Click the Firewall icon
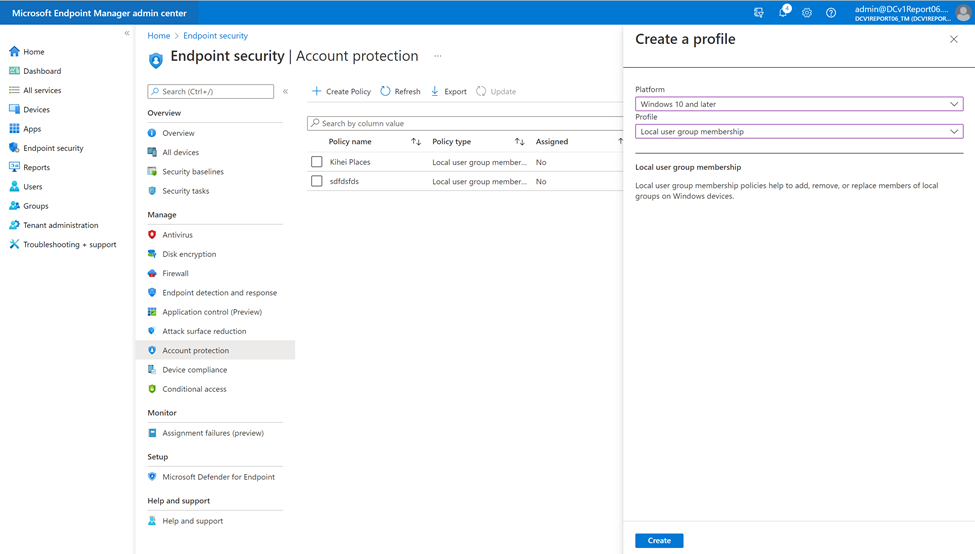Viewport: 975px width, 554px height. [152, 274]
